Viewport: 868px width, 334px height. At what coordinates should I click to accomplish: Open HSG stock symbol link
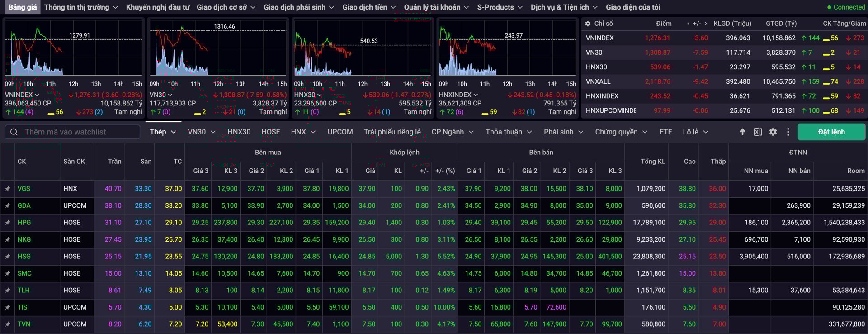click(24, 256)
